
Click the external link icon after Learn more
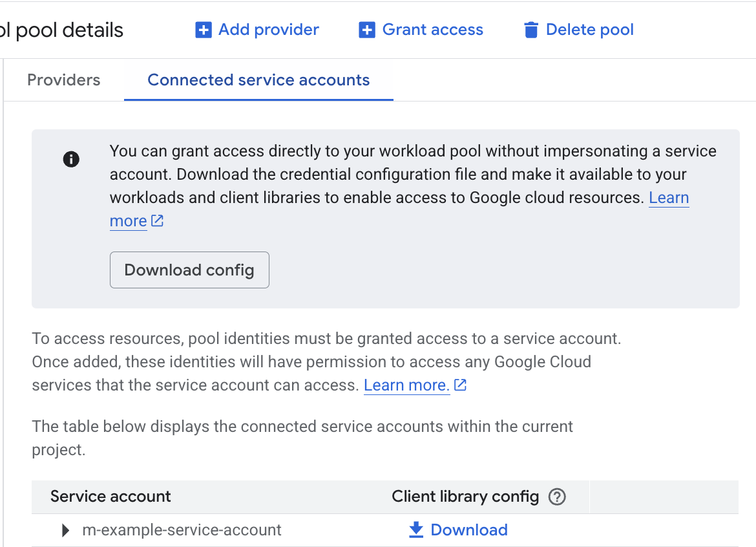(x=157, y=221)
